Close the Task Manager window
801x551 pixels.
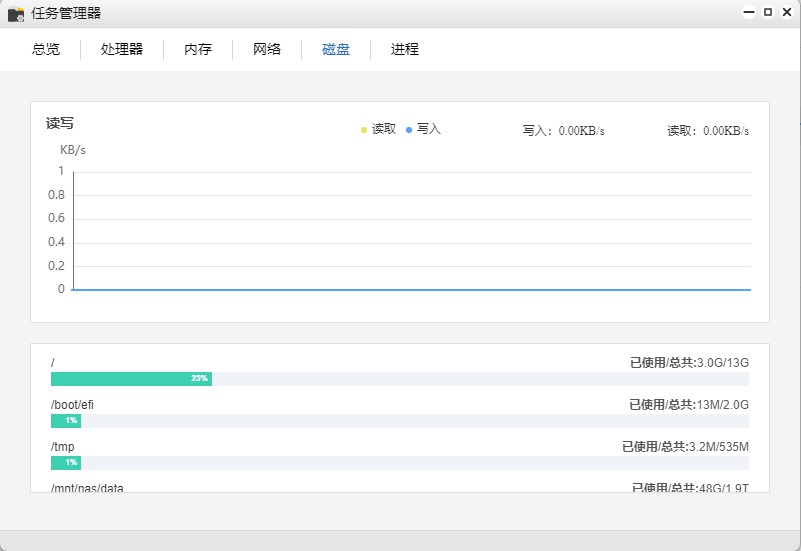(787, 13)
